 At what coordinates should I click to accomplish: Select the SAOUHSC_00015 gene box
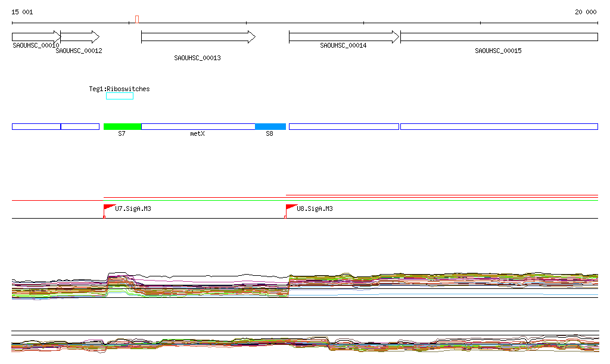[499, 37]
